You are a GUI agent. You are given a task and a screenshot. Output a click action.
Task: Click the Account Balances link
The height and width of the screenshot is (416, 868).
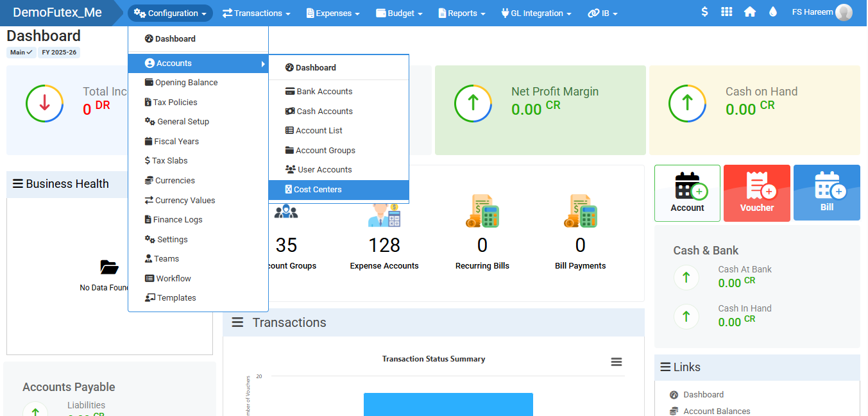[x=717, y=411]
